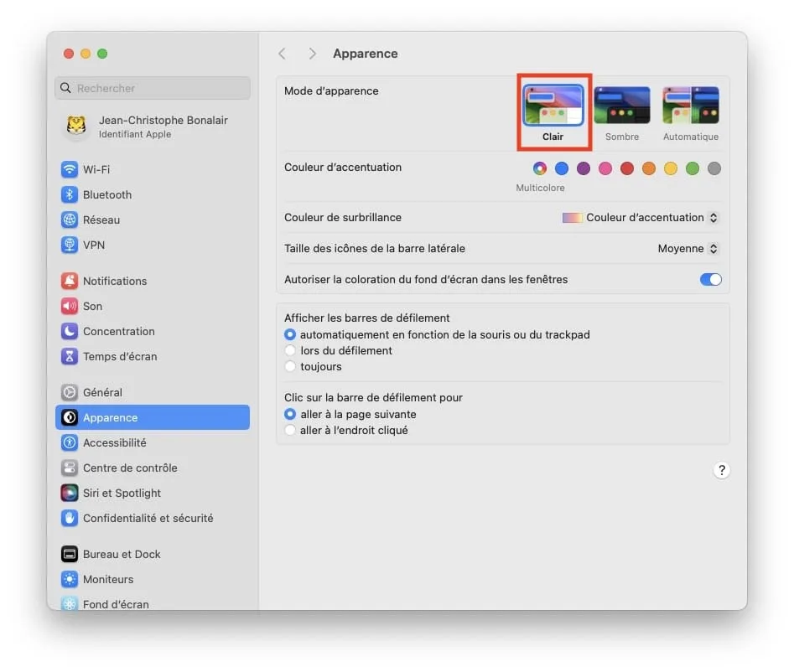
Task: Open help with the question mark button
Action: point(722,471)
